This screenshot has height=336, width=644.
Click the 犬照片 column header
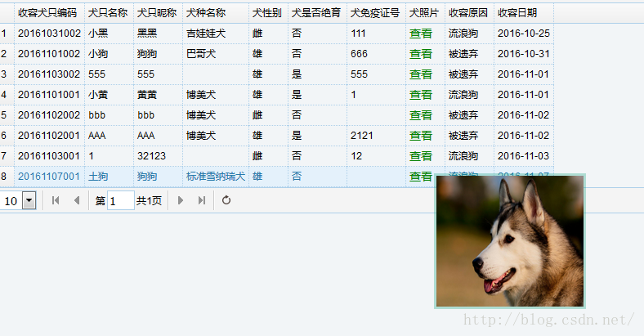coord(424,13)
